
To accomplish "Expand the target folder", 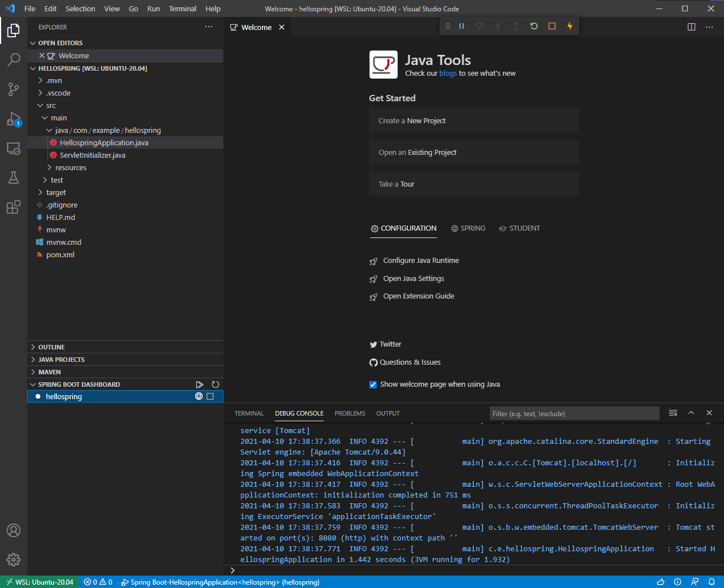I will pos(56,192).
